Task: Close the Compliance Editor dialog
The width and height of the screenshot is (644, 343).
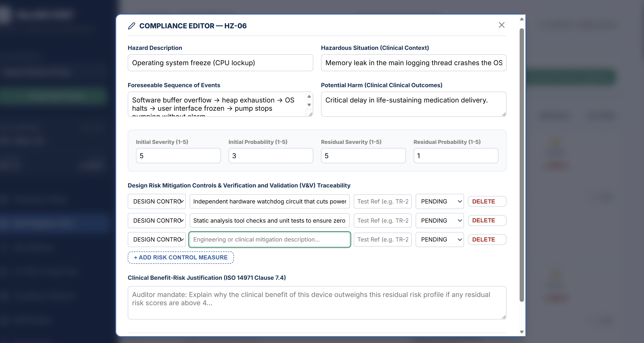Action: [502, 25]
